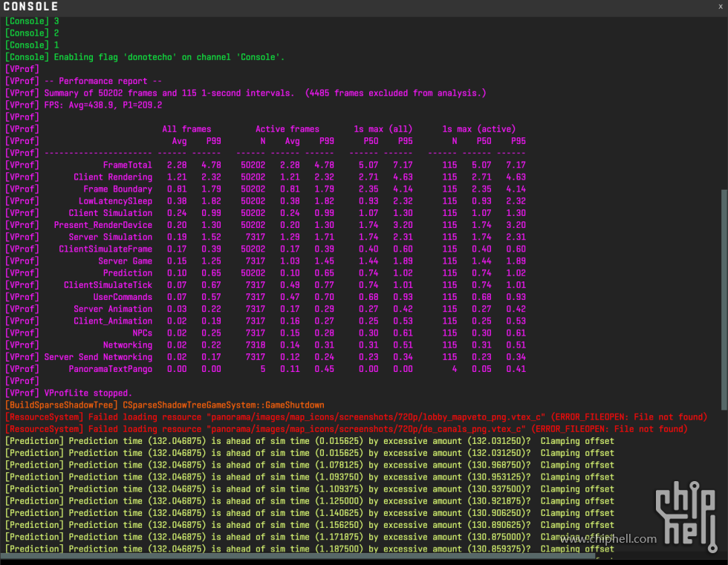Click the CONSOLE title in the header
728x565 pixels.
[31, 7]
